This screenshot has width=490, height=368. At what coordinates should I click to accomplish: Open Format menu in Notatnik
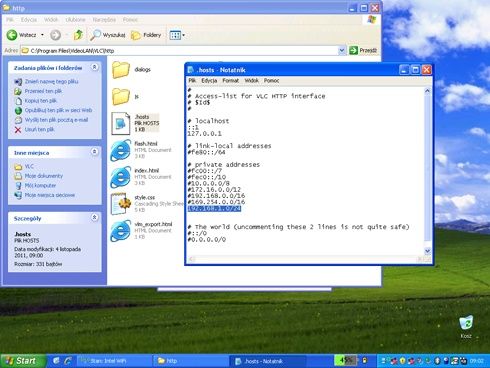(x=231, y=80)
